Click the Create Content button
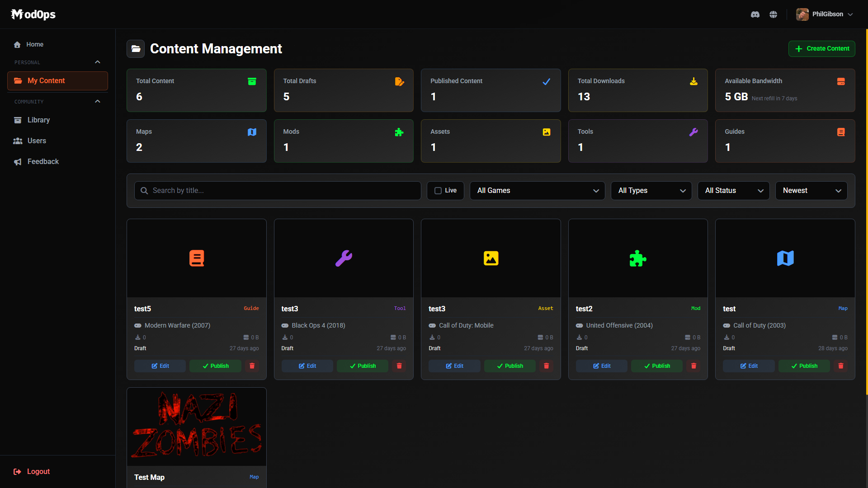The width and height of the screenshot is (868, 488). pos(821,48)
